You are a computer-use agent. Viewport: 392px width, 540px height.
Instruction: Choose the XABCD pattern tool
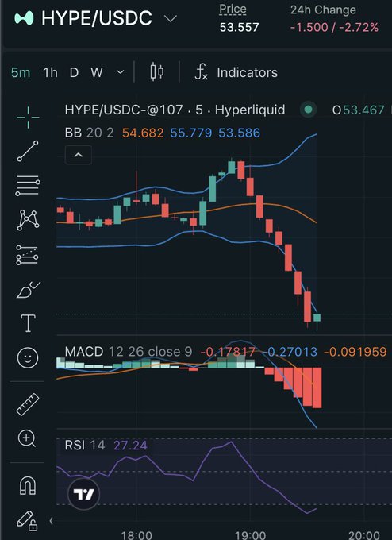[x=28, y=220]
